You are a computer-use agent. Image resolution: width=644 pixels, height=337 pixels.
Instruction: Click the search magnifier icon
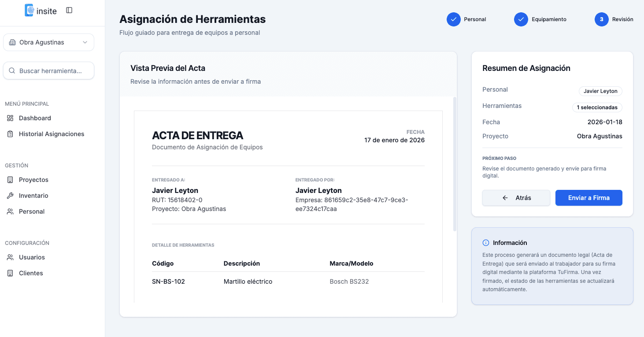click(x=11, y=70)
